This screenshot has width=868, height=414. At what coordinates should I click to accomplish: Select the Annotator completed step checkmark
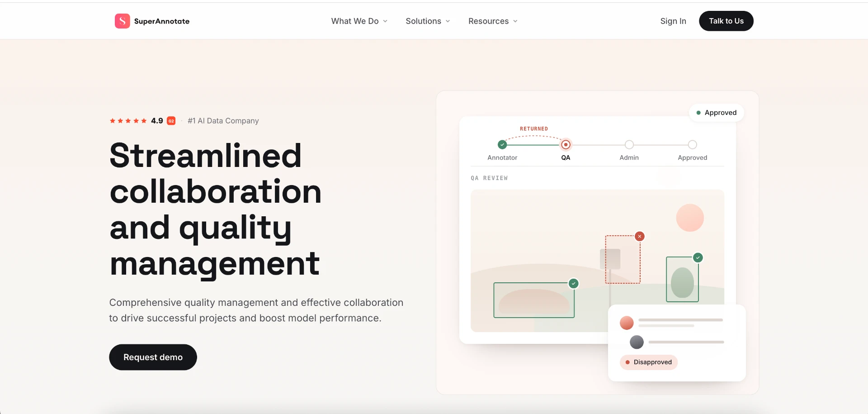pos(502,145)
